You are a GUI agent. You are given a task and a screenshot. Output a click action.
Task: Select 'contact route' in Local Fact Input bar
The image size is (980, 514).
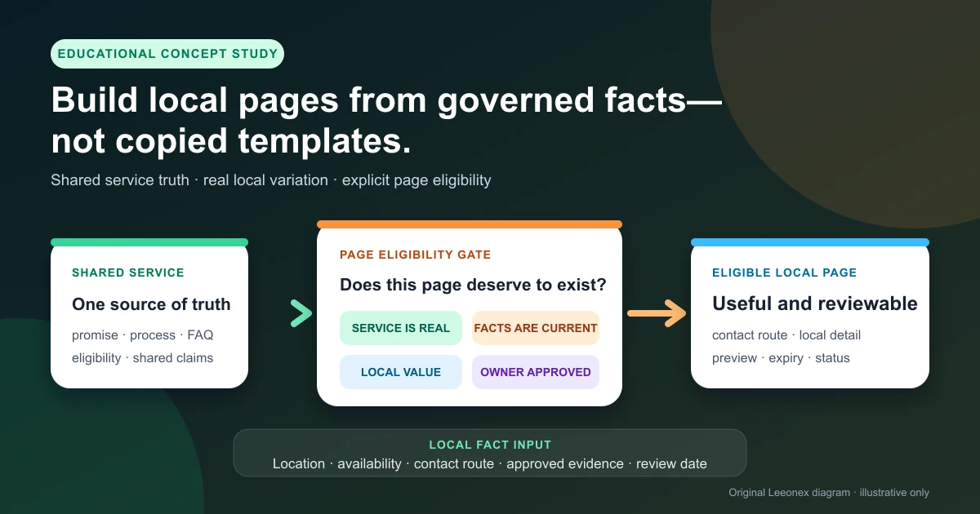click(x=454, y=463)
